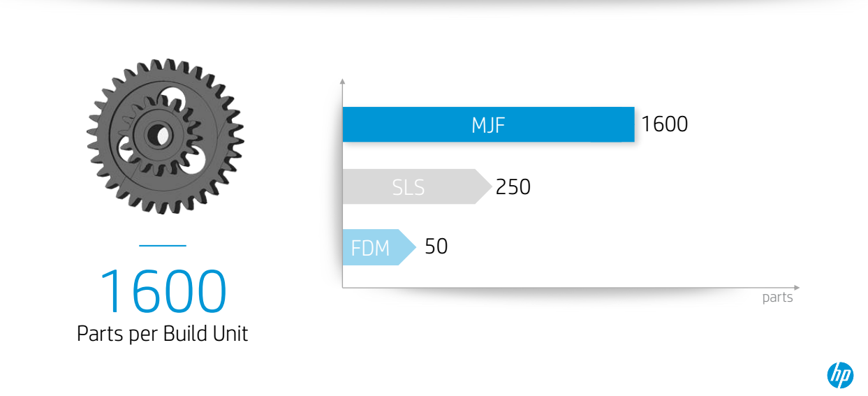Select the blue MJF bar
This screenshot has width=868, height=396.
pyautogui.click(x=488, y=124)
